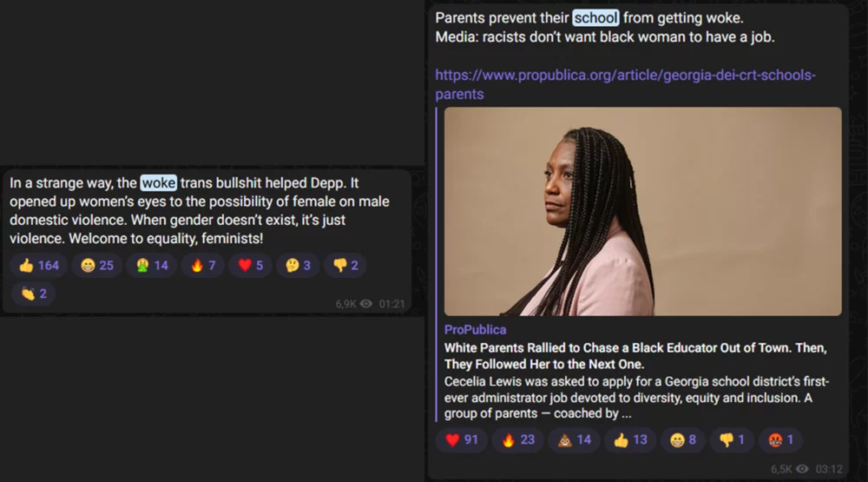Click the highlighted word woke

[158, 183]
